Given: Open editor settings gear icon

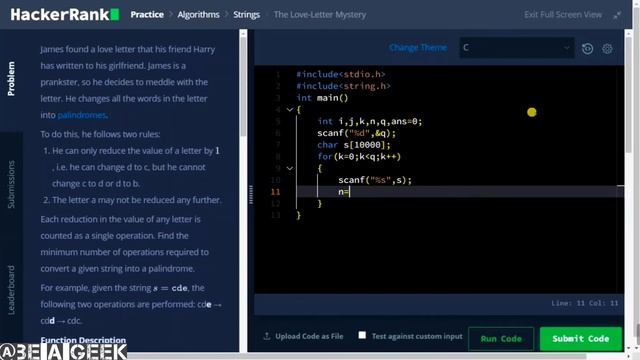Looking at the screenshot, I should [x=607, y=49].
